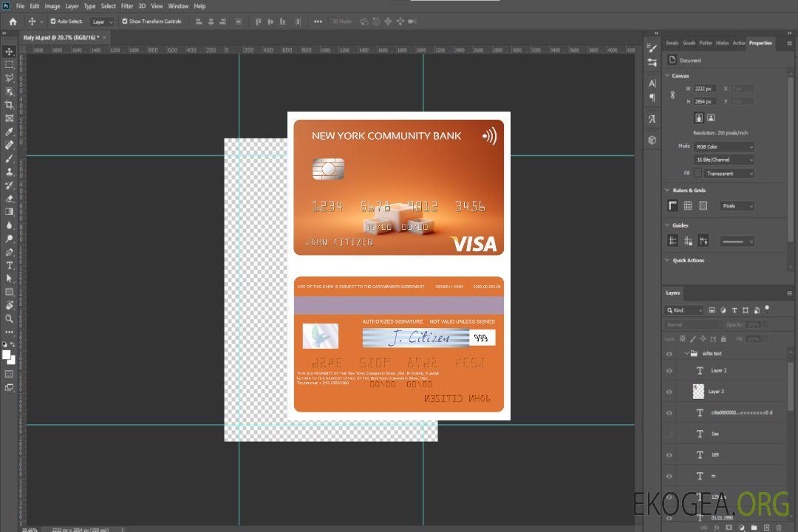Hide the '169' text layer

pos(669,455)
